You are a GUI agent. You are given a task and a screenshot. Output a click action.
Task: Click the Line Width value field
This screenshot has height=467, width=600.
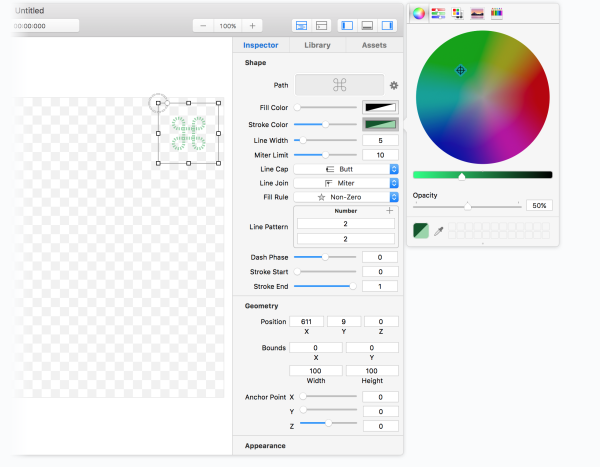[x=380, y=141]
